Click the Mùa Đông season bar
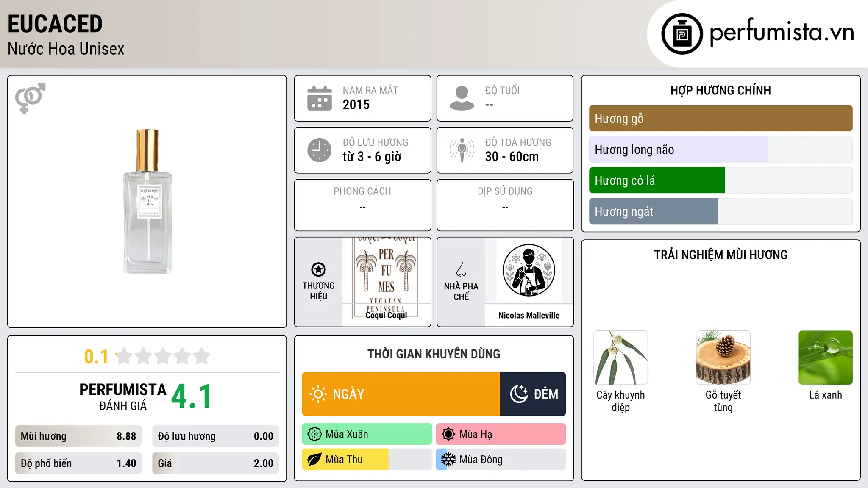 pos(501,460)
